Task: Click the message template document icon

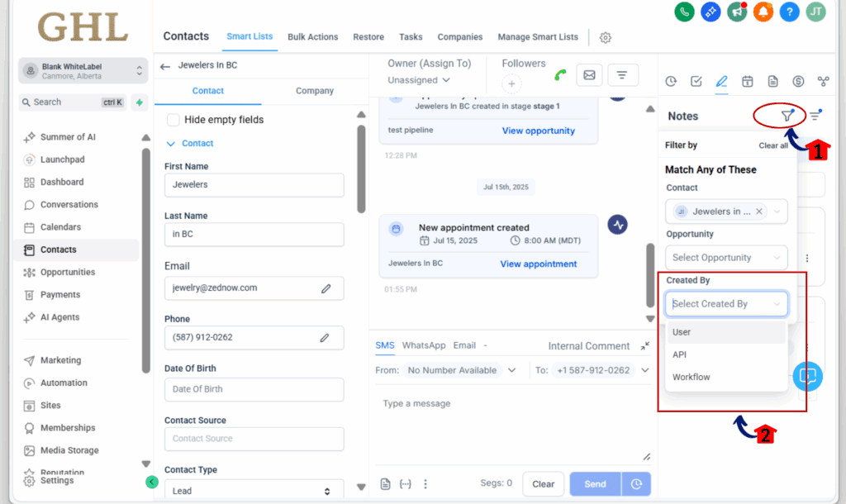Action: tap(385, 484)
